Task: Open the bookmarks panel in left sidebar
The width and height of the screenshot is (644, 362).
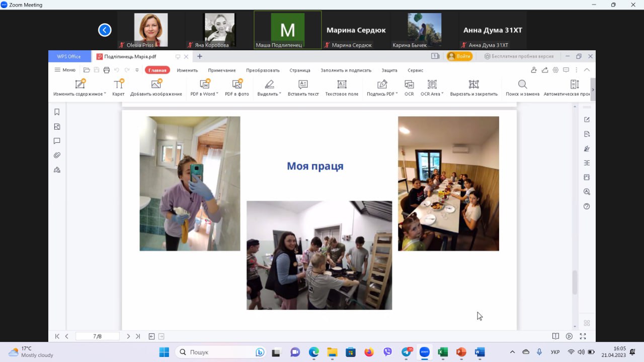Action: coord(57,112)
